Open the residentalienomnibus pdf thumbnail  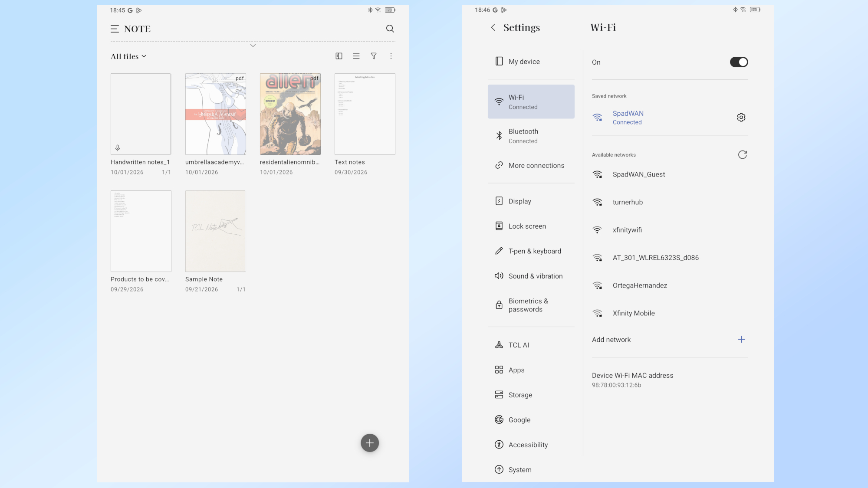click(x=290, y=114)
